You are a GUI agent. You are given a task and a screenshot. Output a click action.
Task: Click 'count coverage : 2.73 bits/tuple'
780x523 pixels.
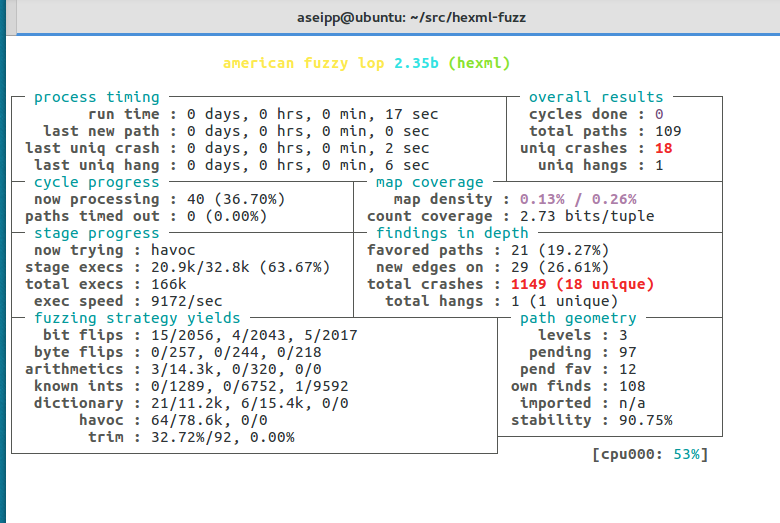[511, 216]
